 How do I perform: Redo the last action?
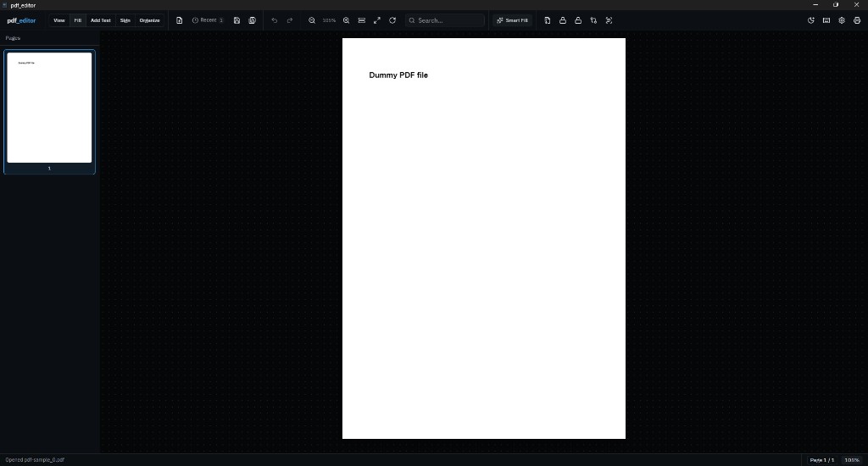[290, 20]
